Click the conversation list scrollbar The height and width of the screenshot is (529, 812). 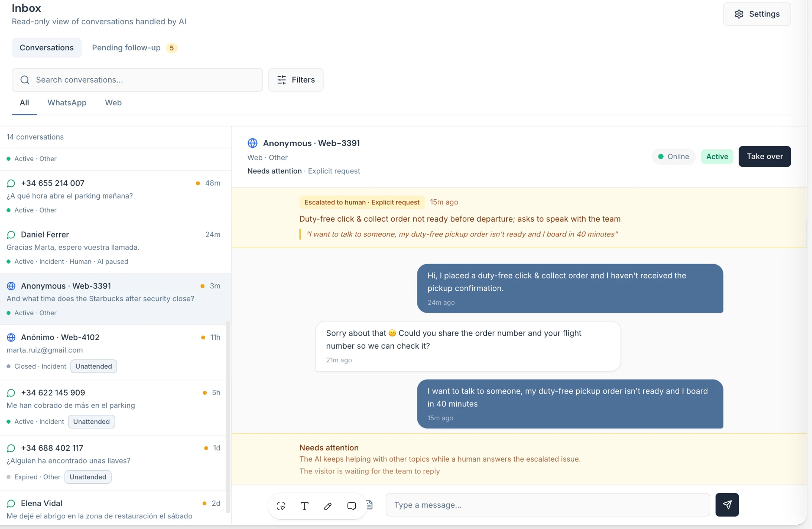(x=228, y=417)
